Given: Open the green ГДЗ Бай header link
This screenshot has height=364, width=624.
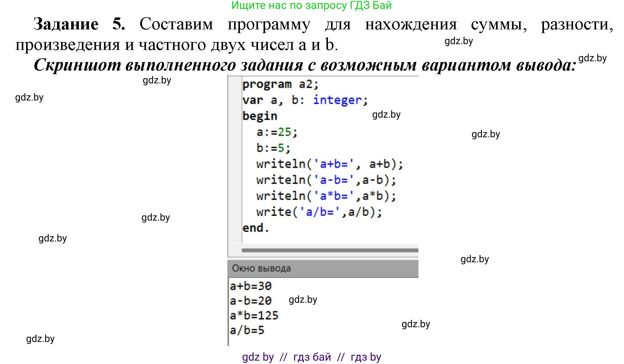Looking at the screenshot, I should click(312, 6).
